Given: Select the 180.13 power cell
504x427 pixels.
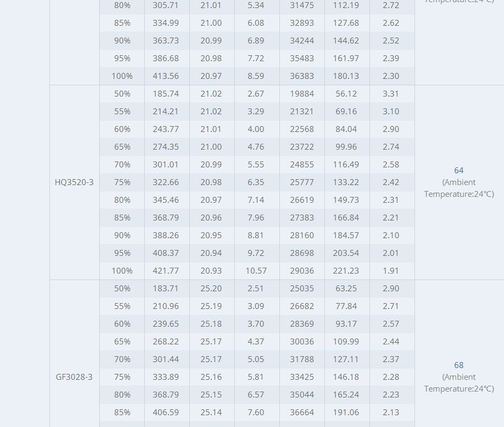Looking at the screenshot, I should [346, 76].
